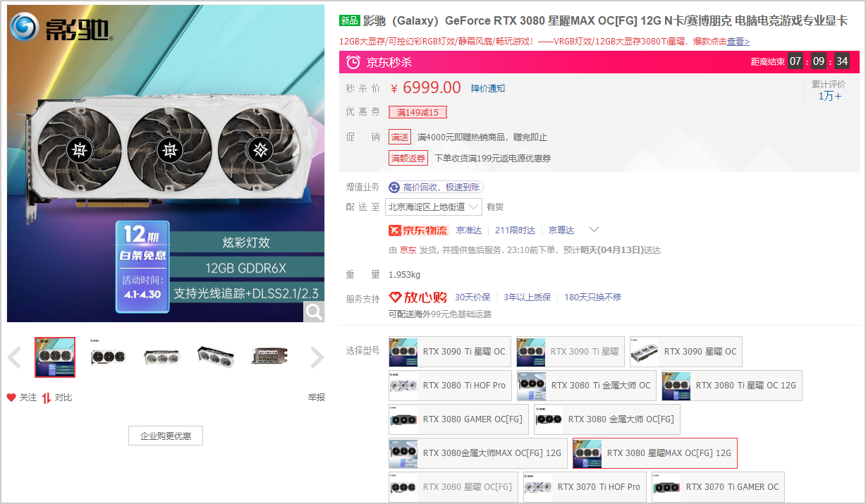Click the 满额返券 promotion tag
This screenshot has height=504, width=866.
pyautogui.click(x=408, y=159)
